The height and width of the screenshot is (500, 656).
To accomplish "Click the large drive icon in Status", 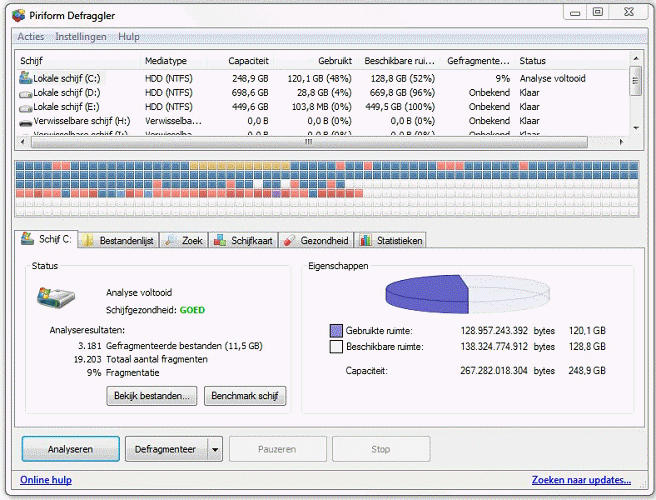I will [55, 297].
